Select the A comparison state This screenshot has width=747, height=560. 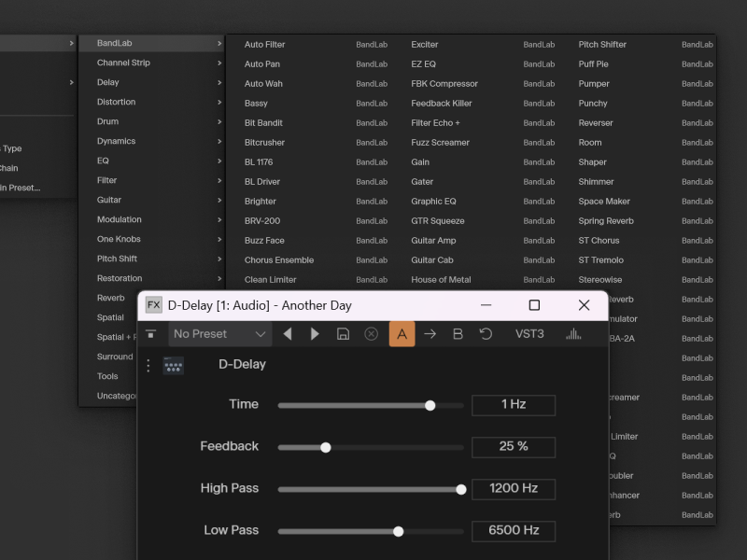pos(402,334)
